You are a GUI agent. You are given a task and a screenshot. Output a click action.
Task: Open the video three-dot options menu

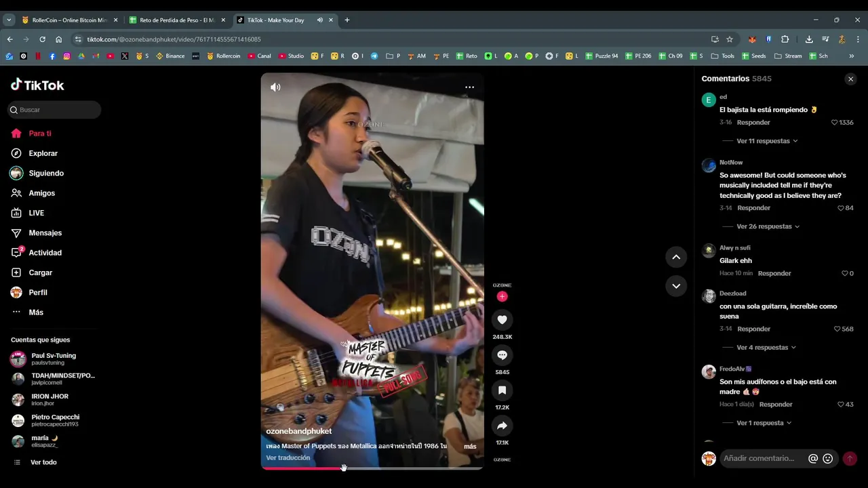[469, 87]
